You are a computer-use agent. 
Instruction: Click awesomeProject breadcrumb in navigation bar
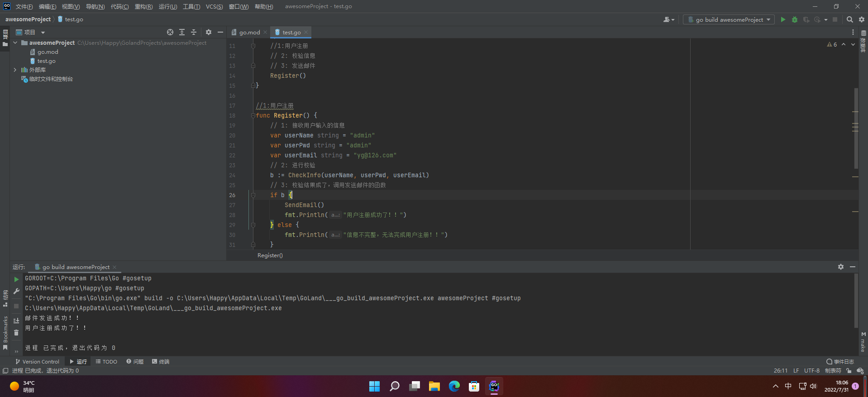[28, 19]
